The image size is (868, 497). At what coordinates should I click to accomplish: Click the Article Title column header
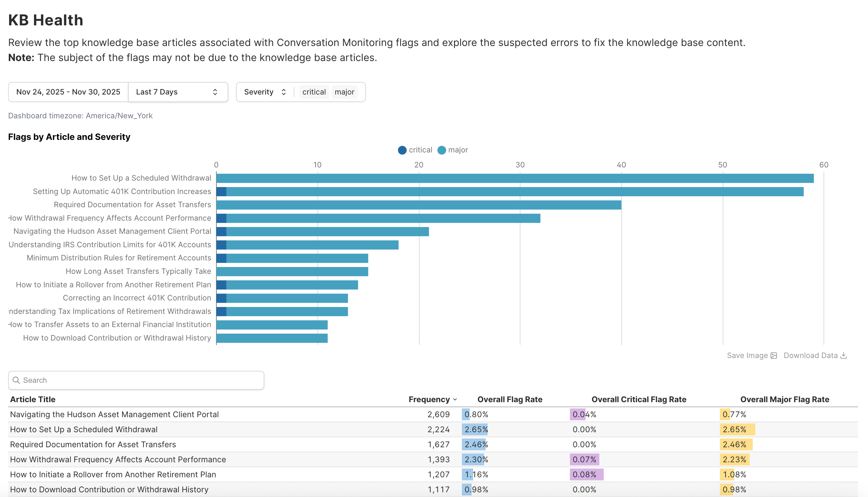33,399
